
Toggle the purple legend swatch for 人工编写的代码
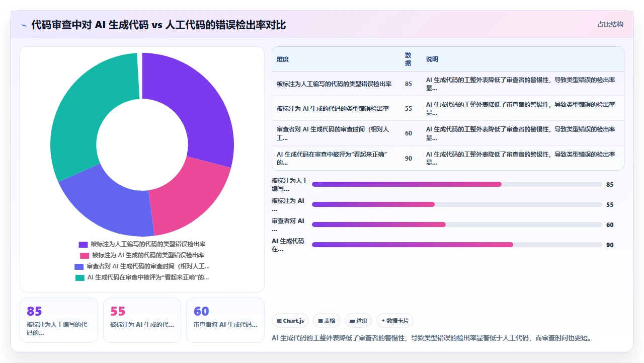click(83, 244)
